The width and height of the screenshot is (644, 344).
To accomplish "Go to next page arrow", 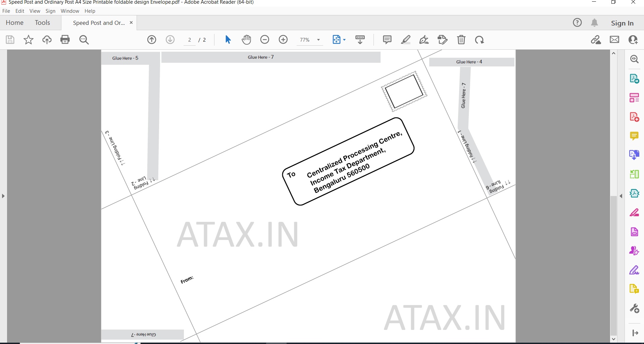I will coord(170,40).
